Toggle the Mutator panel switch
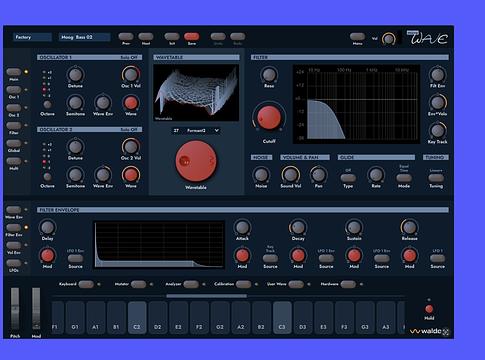This screenshot has height=360, width=485. tap(138, 284)
